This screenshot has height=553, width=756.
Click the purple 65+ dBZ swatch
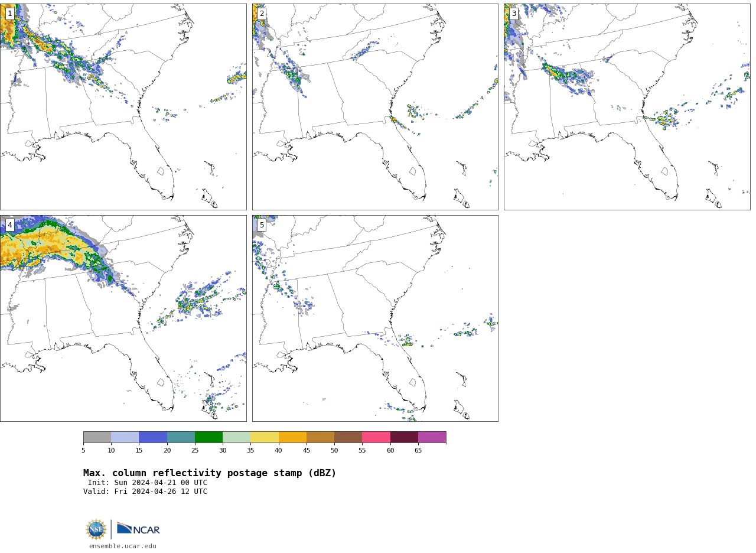click(432, 437)
